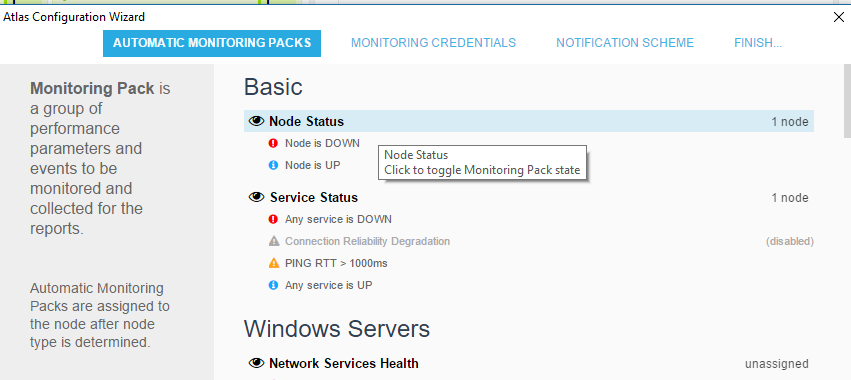Select the Node Status monitoring pack row
This screenshot has height=380, width=851.
click(529, 121)
